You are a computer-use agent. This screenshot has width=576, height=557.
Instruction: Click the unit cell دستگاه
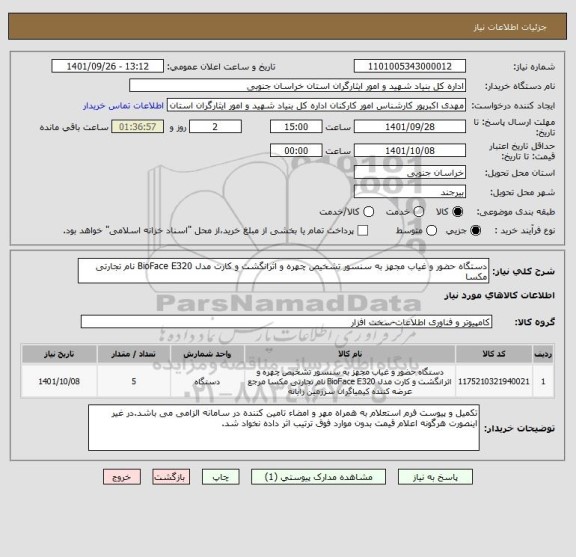click(x=207, y=381)
